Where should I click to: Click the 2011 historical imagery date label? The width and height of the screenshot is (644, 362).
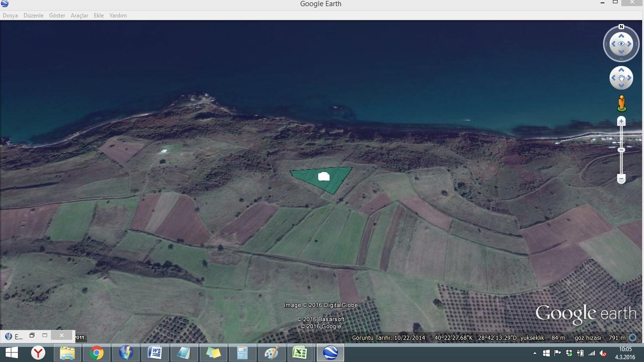(x=79, y=337)
